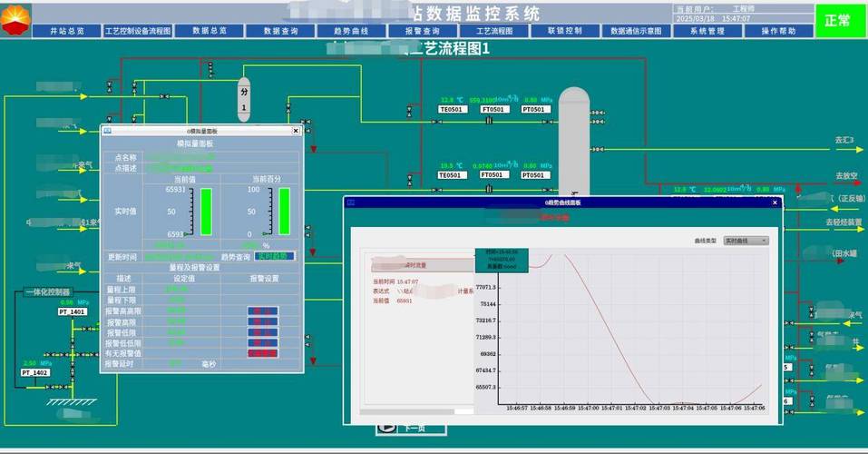Click the PetroChina logo icon
This screenshot has width=868, height=454.
click(x=15, y=20)
